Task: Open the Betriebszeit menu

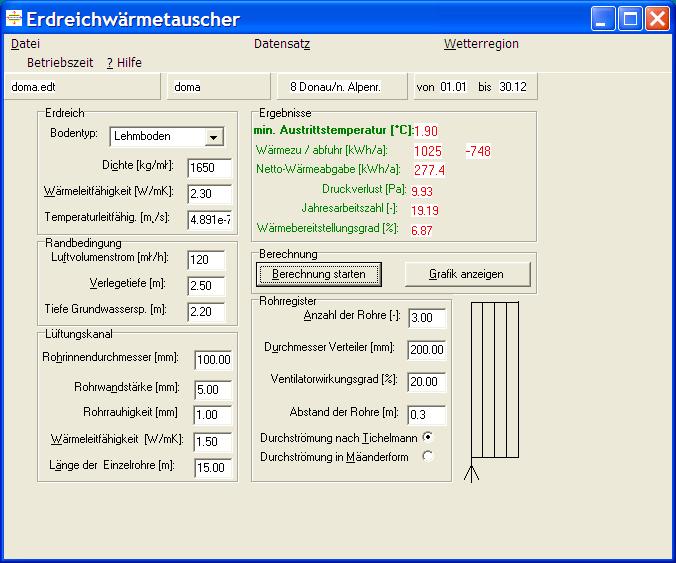Action: pyautogui.click(x=60, y=62)
